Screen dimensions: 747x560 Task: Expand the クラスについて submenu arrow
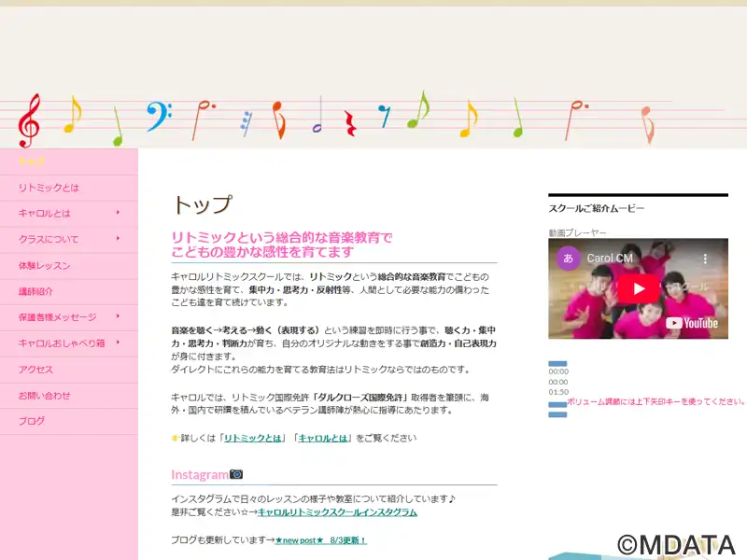pyautogui.click(x=118, y=239)
